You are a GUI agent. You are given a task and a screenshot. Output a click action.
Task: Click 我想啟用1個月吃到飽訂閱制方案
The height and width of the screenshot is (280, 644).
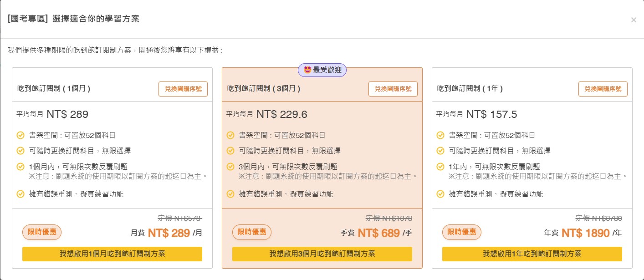pyautogui.click(x=112, y=254)
